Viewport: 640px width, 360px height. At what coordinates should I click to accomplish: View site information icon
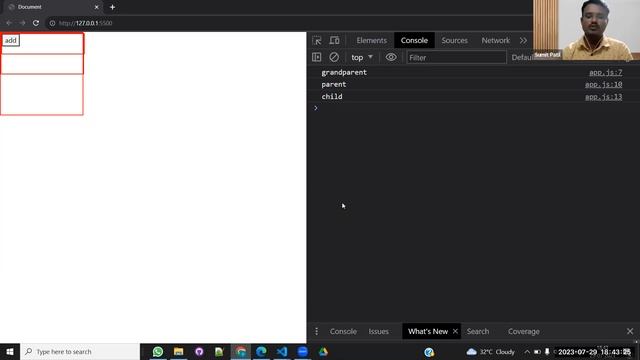[52, 23]
